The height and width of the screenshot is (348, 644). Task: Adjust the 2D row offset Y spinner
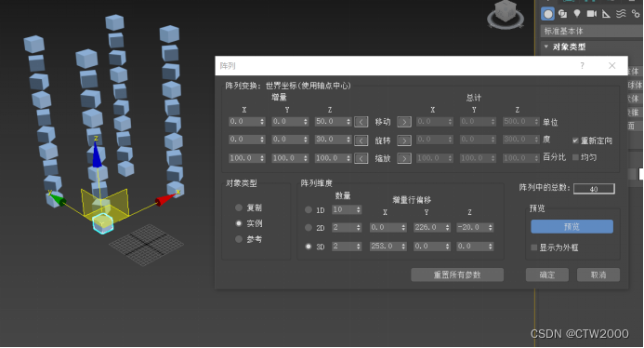tap(447, 227)
